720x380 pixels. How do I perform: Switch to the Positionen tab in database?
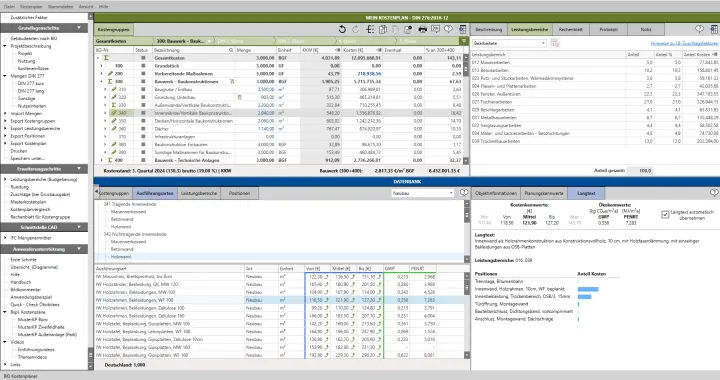[239, 193]
